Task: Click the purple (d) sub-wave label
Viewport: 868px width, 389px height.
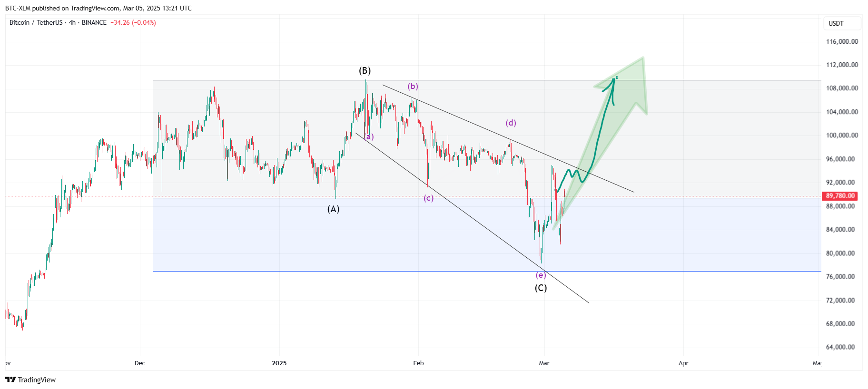Action: pos(511,123)
